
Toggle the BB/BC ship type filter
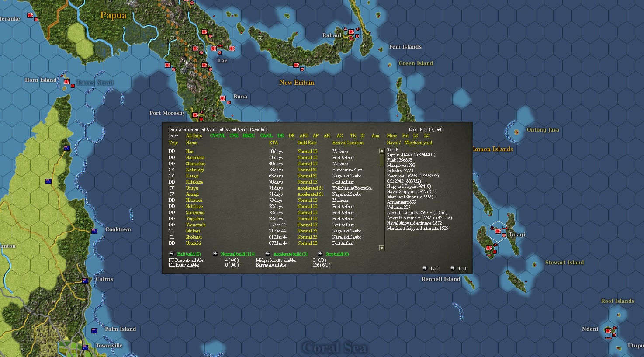coord(249,136)
